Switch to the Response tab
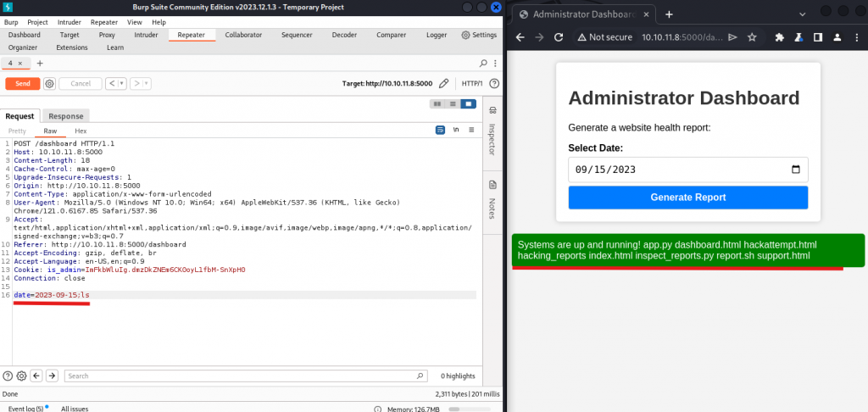This screenshot has height=412, width=868. (66, 116)
